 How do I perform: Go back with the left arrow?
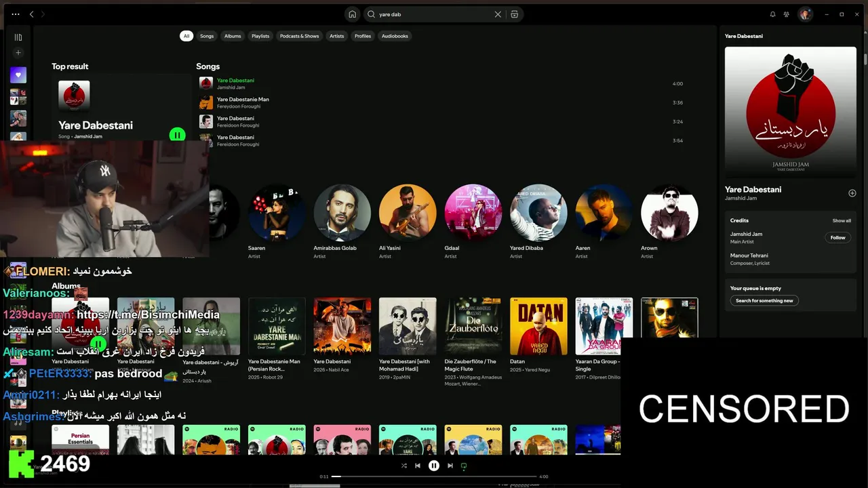coord(31,14)
